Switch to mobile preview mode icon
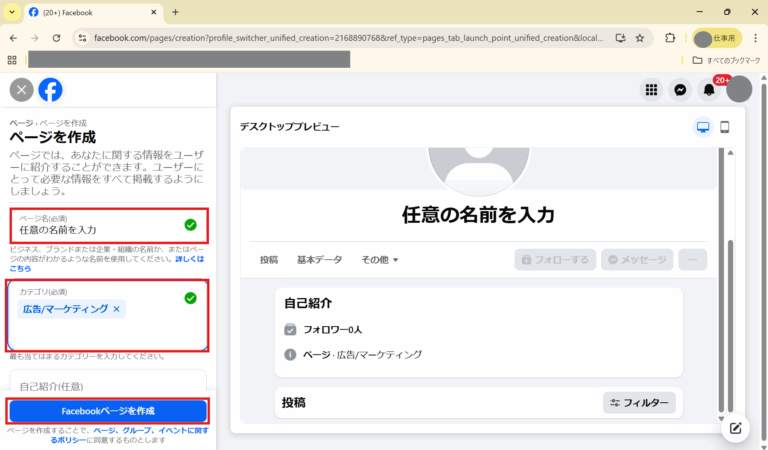This screenshot has height=450, width=768. pyautogui.click(x=724, y=127)
